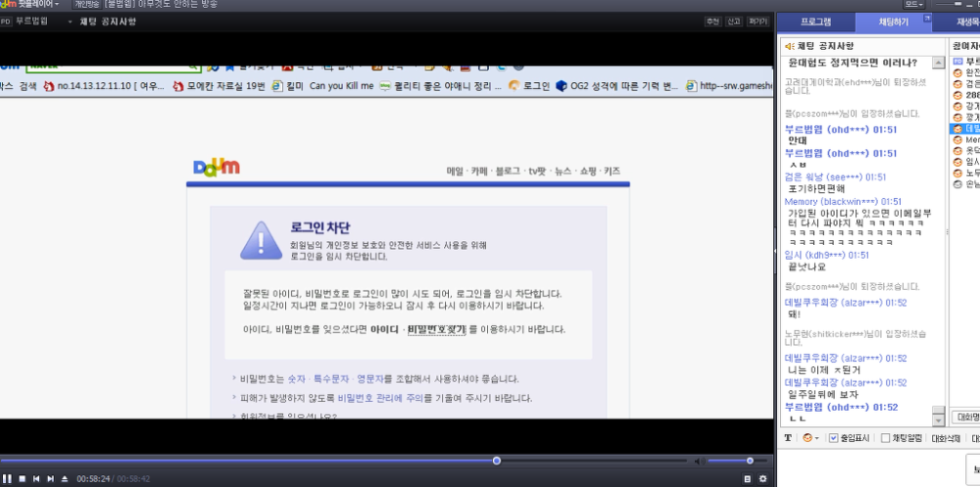Click the 대화삭제 button

pyautogui.click(x=946, y=438)
